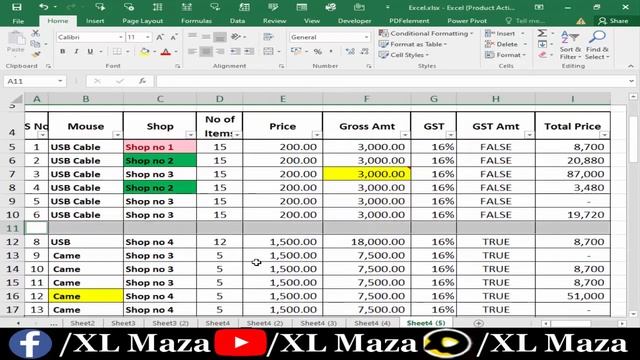Toggle Underline formatting

point(90,51)
